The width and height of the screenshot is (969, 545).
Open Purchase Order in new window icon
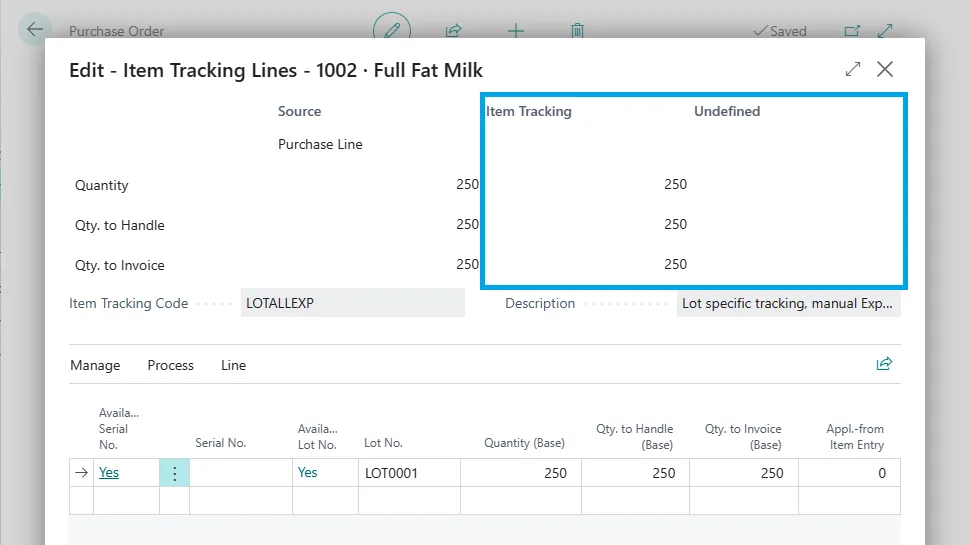(x=852, y=30)
